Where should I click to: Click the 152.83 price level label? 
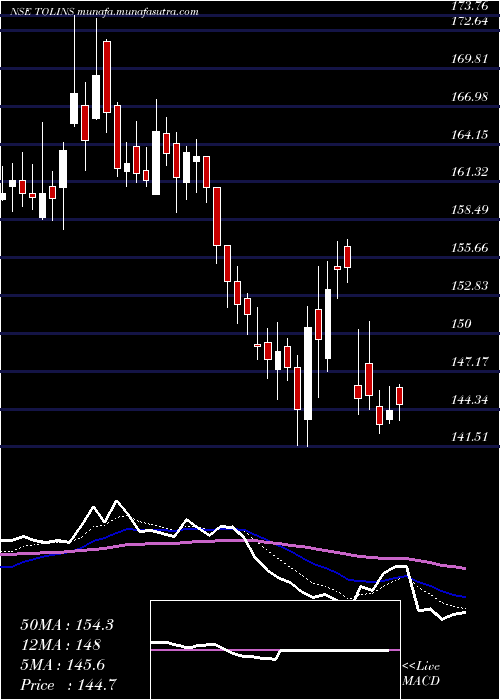click(469, 286)
